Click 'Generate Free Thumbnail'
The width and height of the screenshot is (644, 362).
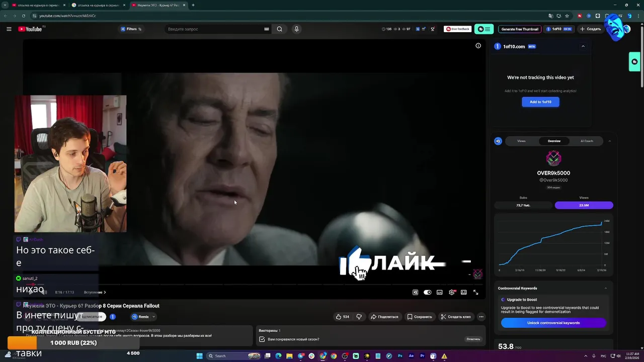[x=520, y=29]
